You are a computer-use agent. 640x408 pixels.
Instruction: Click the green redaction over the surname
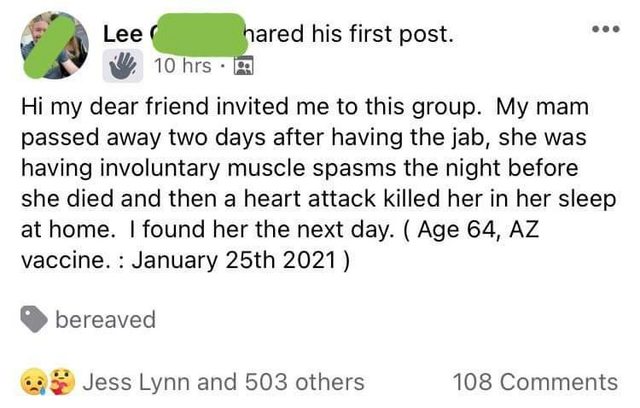(199, 34)
